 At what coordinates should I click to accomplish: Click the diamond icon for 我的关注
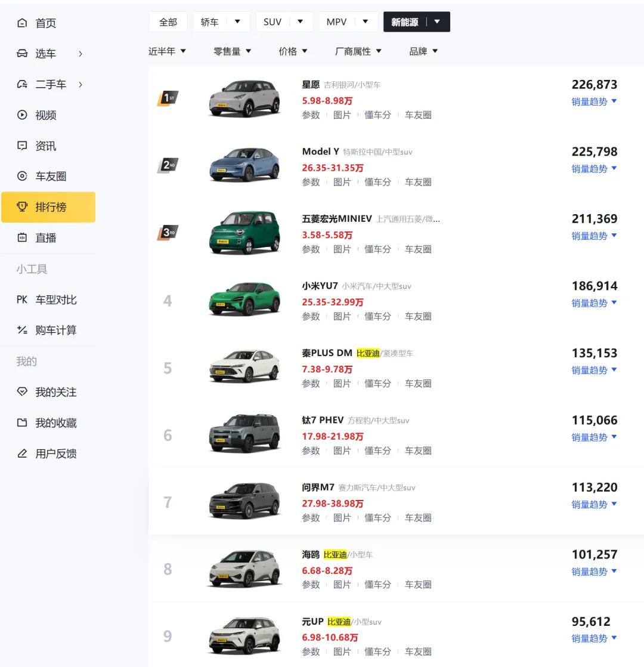[x=22, y=392]
